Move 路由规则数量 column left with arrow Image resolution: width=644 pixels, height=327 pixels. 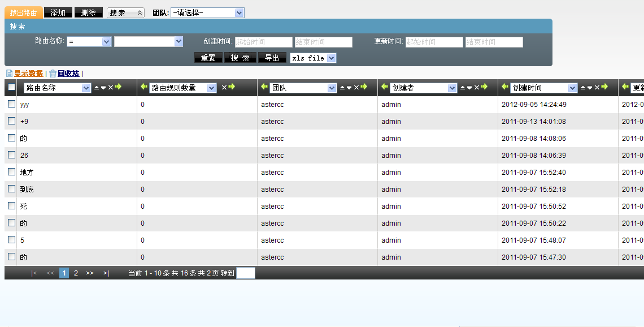pyautogui.click(x=144, y=87)
